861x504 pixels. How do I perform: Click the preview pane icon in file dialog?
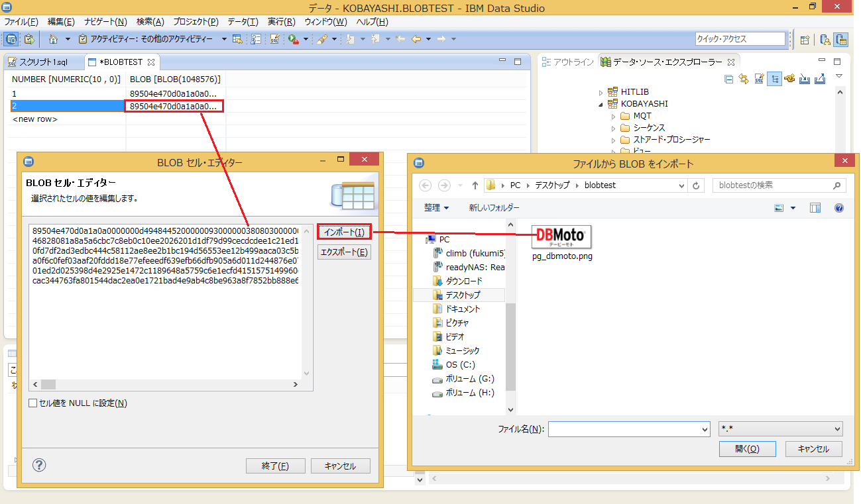(x=816, y=208)
